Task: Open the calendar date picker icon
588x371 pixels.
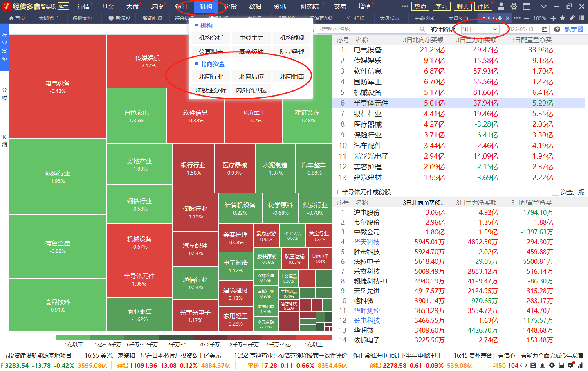Action: (544, 29)
